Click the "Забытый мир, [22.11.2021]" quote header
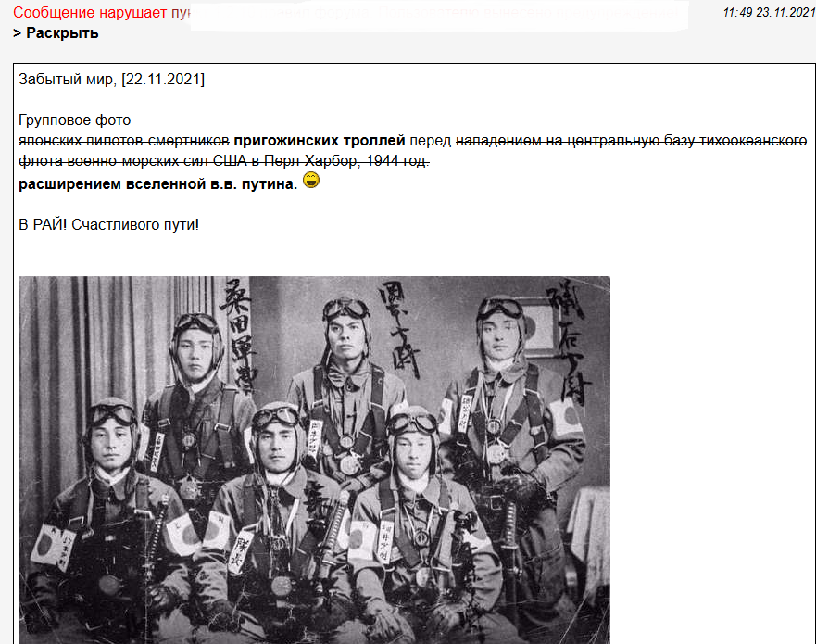Viewport: 816px width, 644px height. [111, 79]
